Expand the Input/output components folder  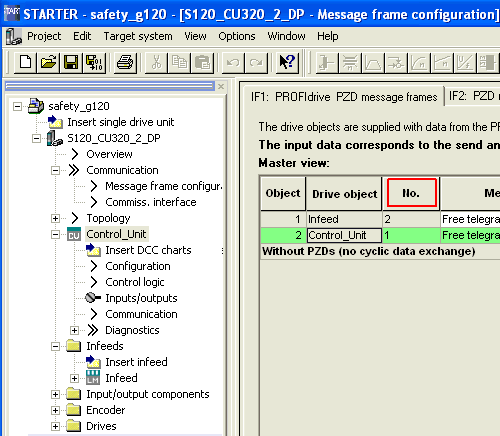point(55,395)
